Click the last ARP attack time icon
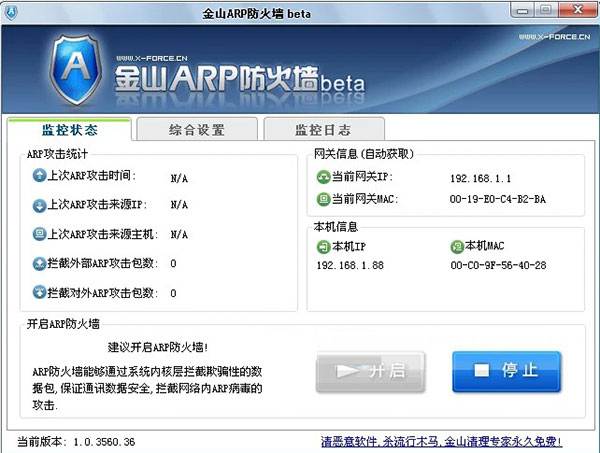 [x=39, y=175]
